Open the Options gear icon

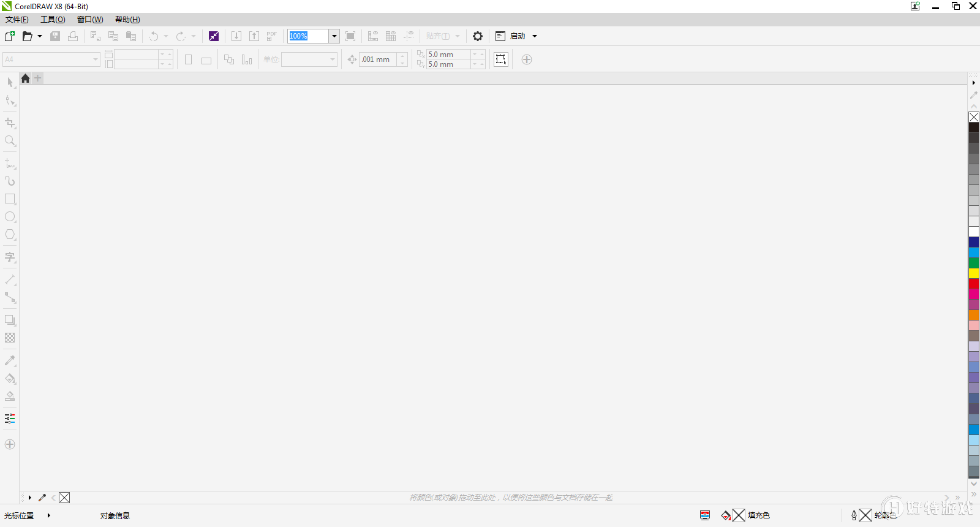click(x=478, y=36)
